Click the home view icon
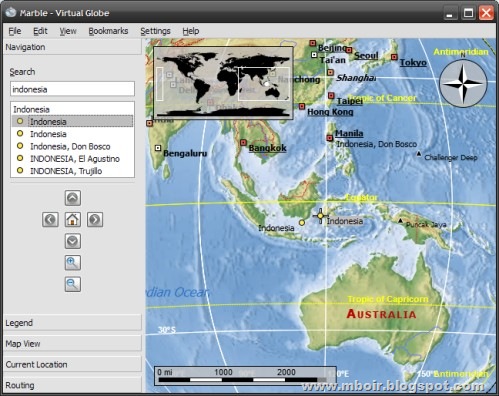Viewport: 499px width, 396px height. coord(73,220)
